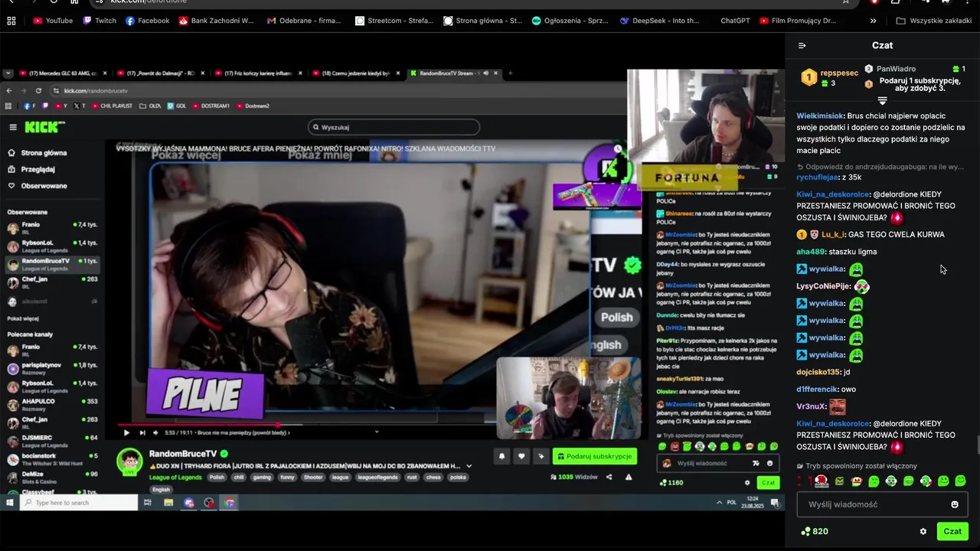Open the Odebrane Gmail bookmark
Image resolution: width=980 pixels, height=551 pixels.
tap(304, 21)
